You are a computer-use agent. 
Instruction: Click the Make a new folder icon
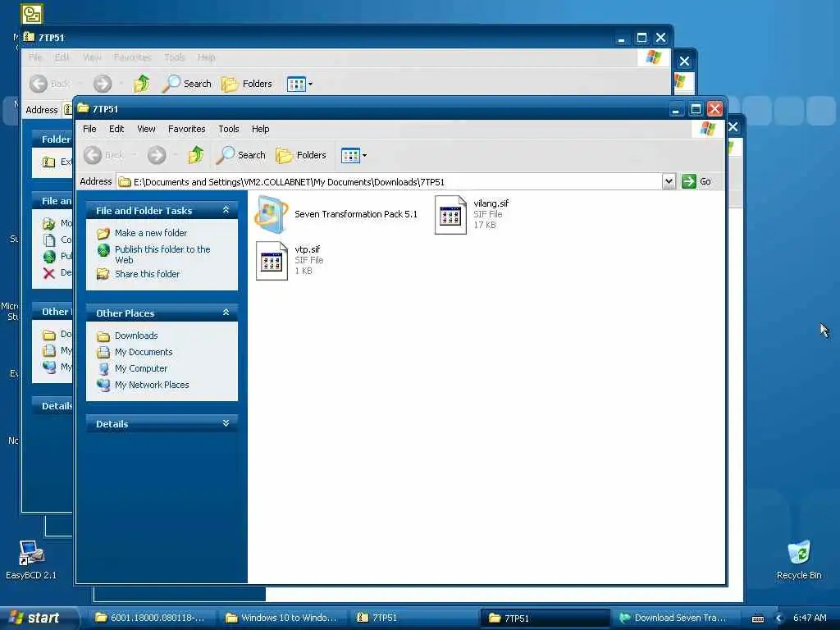click(x=103, y=234)
